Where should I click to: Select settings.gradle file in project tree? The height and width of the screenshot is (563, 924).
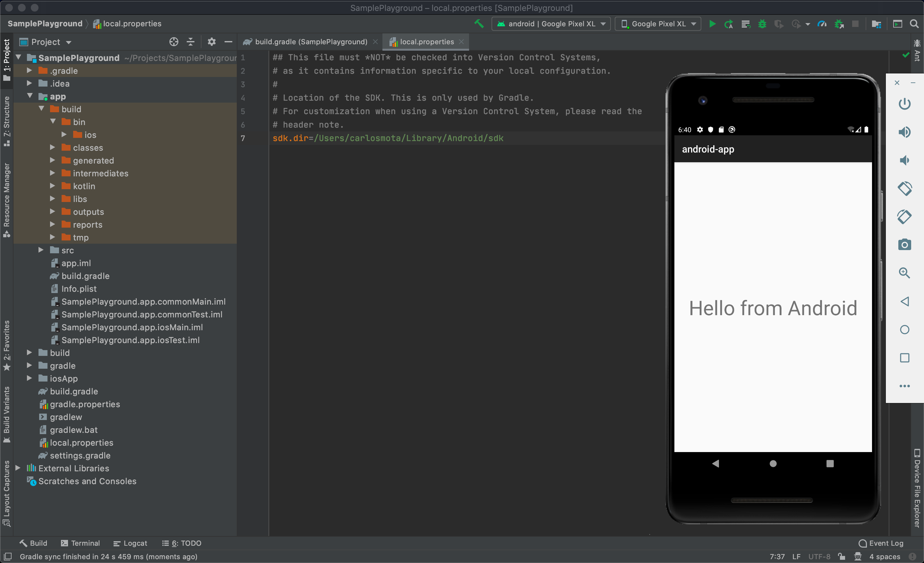(80, 455)
